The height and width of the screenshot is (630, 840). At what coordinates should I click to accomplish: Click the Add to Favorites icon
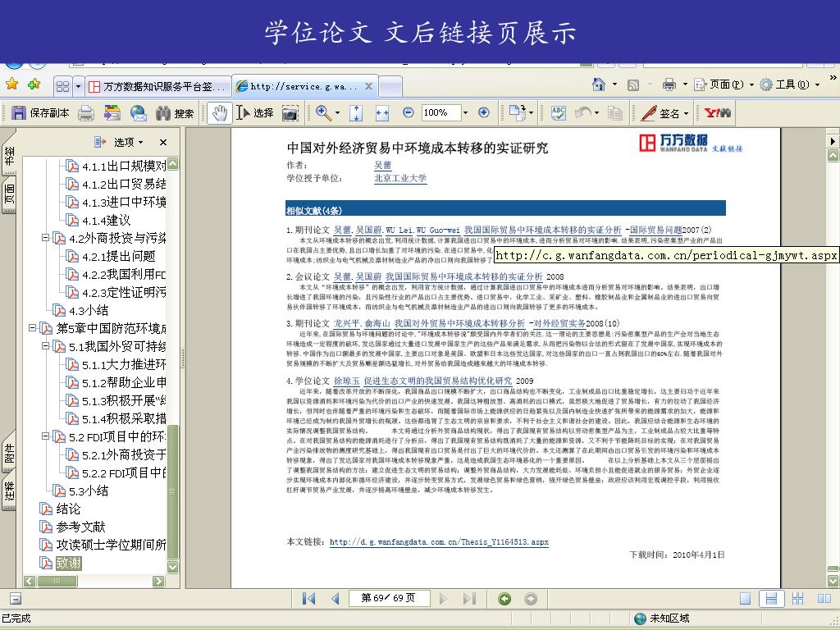[x=34, y=84]
